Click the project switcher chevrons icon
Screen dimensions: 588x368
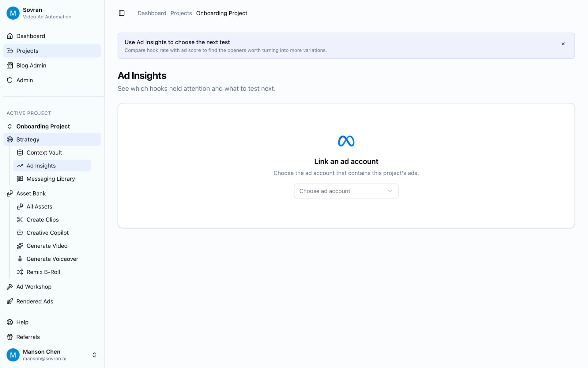pyautogui.click(x=10, y=126)
